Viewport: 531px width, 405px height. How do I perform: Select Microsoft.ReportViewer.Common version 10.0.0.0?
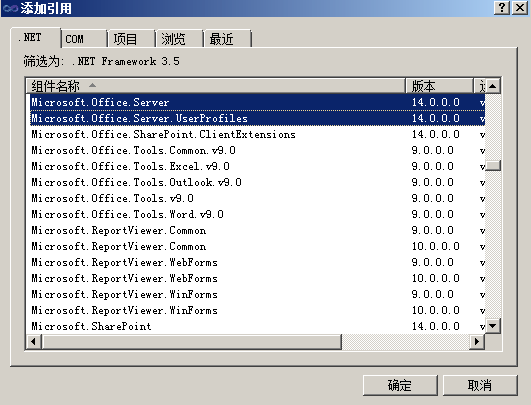(x=256, y=246)
